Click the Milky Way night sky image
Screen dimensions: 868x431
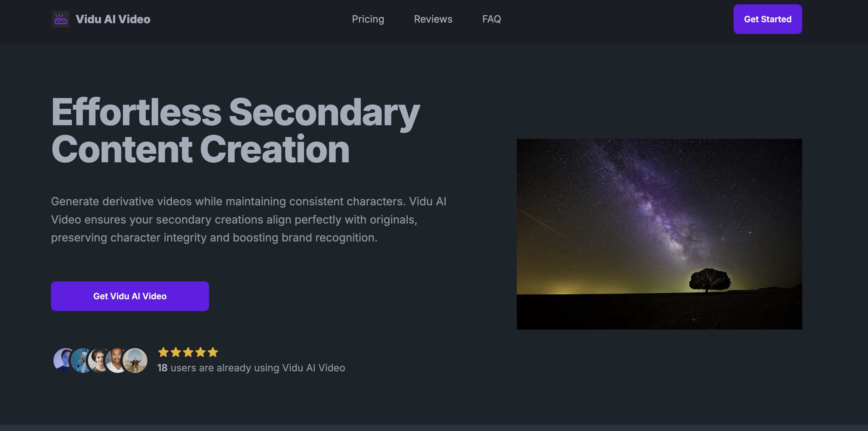click(659, 234)
